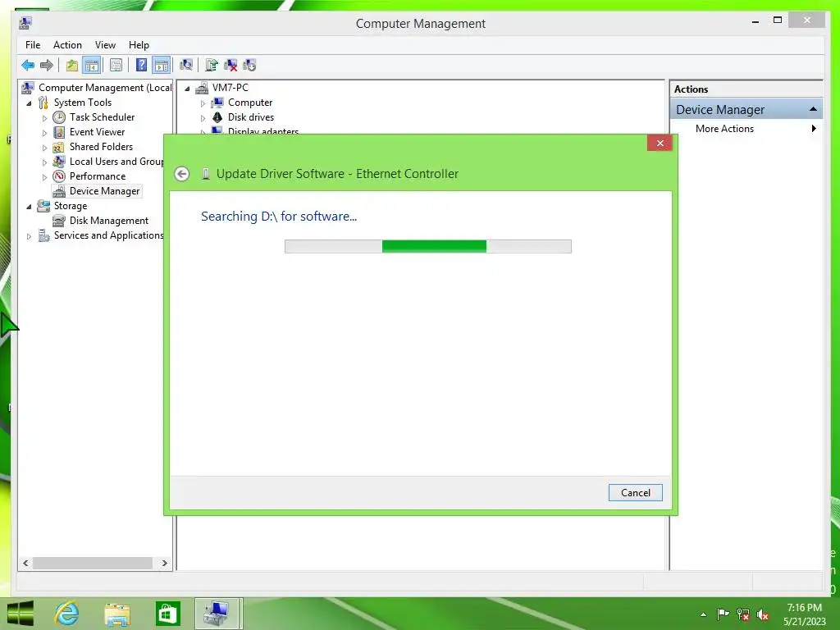This screenshot has width=840, height=630.
Task: Select Services and Applications item
Action: click(108, 235)
